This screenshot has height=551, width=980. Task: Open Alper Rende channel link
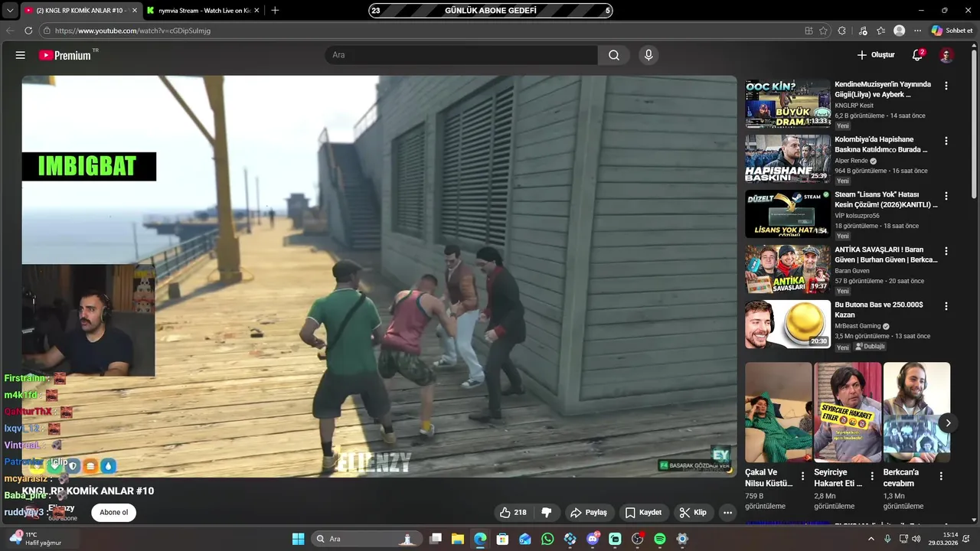pos(851,161)
